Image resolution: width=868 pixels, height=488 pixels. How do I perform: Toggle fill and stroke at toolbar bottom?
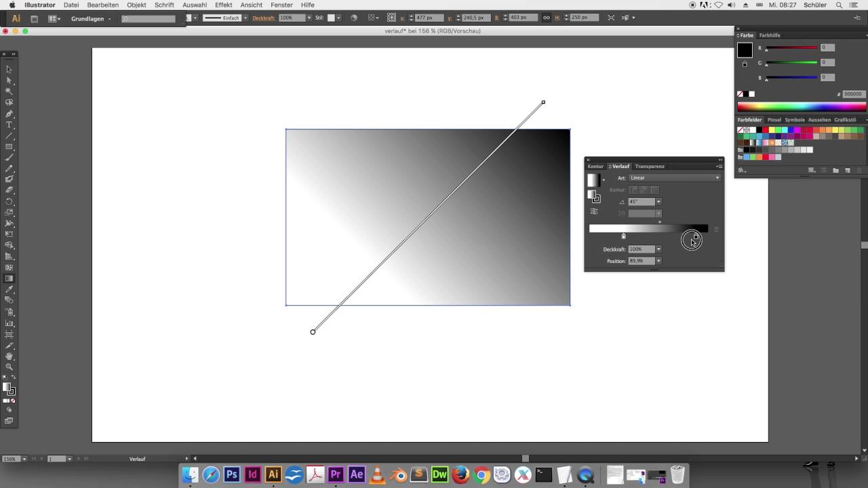9,389
